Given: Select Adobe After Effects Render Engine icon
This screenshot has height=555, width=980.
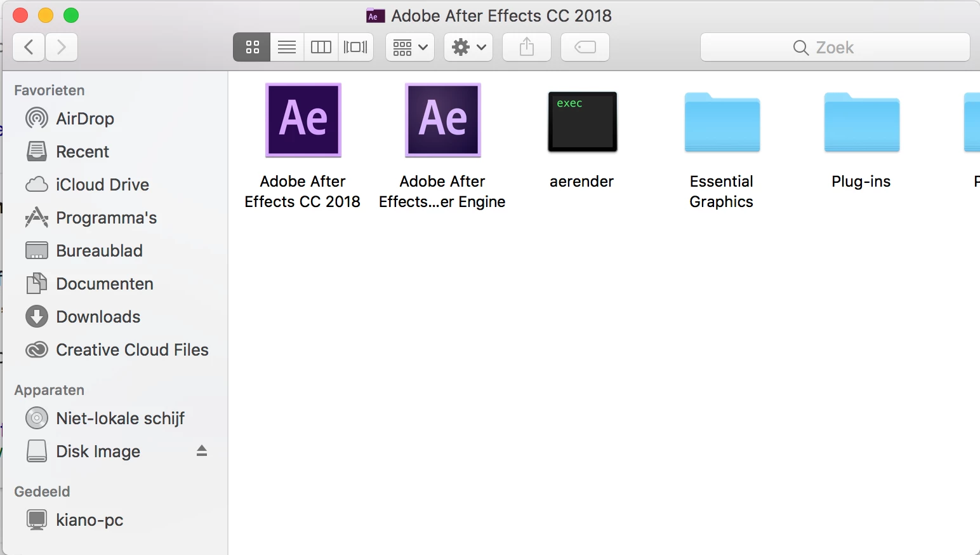Looking at the screenshot, I should click(x=443, y=120).
